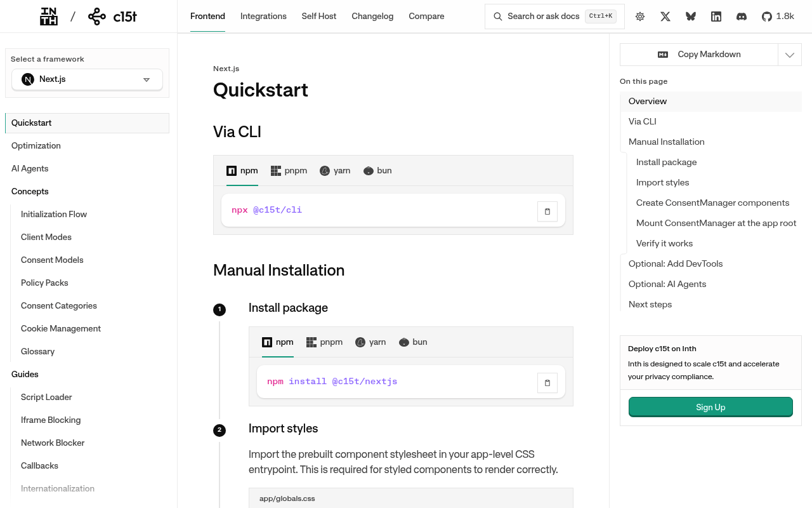The width and height of the screenshot is (812, 508).
Task: Jump to Create ConsentManager components outline link
Action: click(712, 203)
